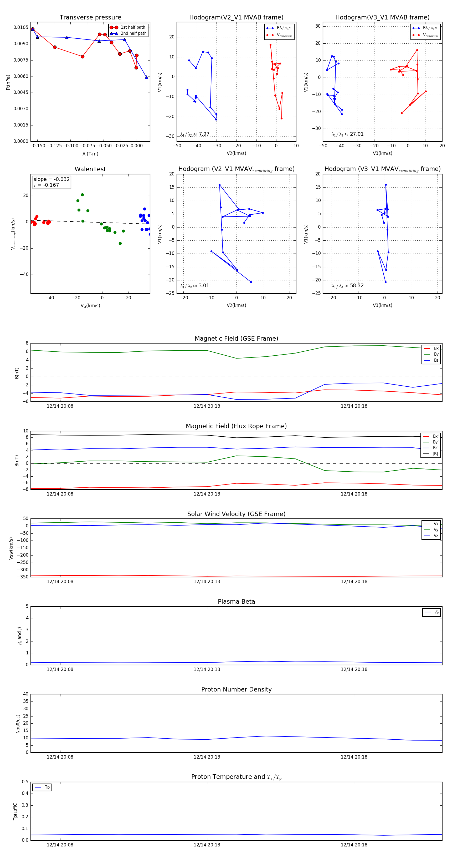
Task: Select the βp legend entry in Plasma Beta plot
Action: click(x=431, y=612)
